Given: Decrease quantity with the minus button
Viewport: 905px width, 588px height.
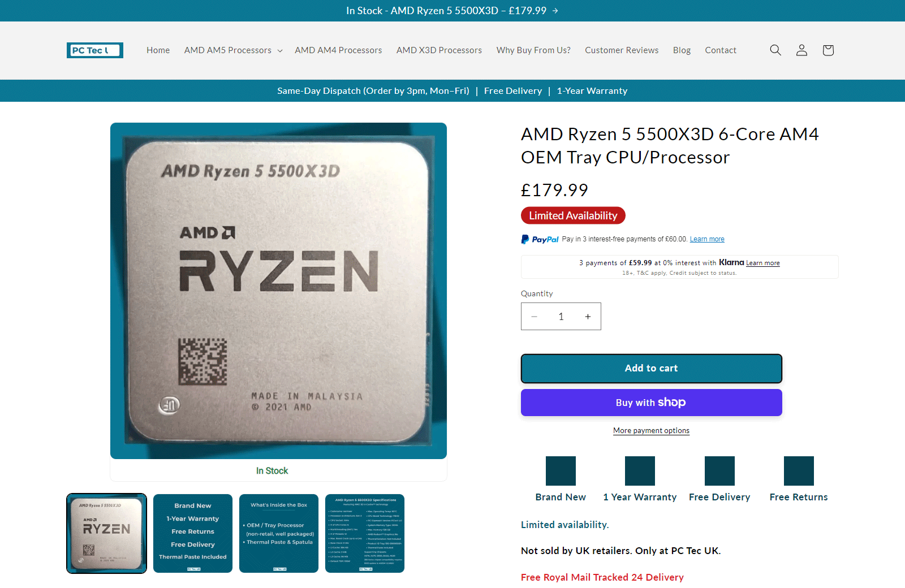Looking at the screenshot, I should tap(534, 317).
